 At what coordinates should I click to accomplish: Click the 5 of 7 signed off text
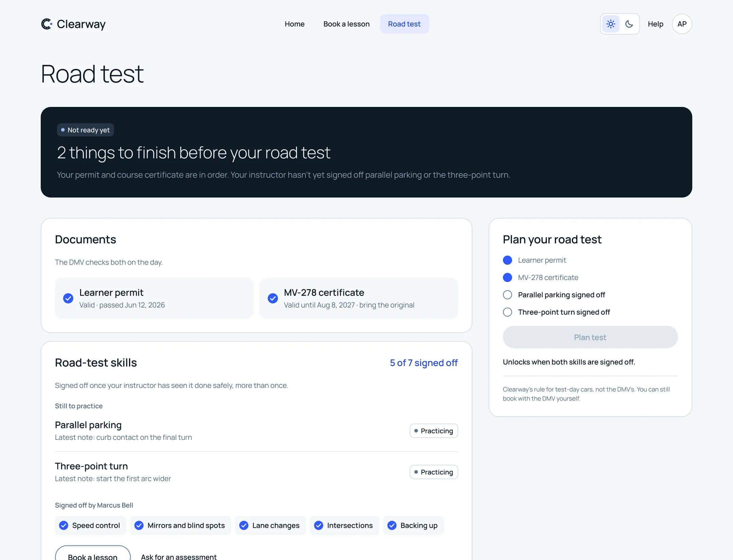tap(424, 363)
